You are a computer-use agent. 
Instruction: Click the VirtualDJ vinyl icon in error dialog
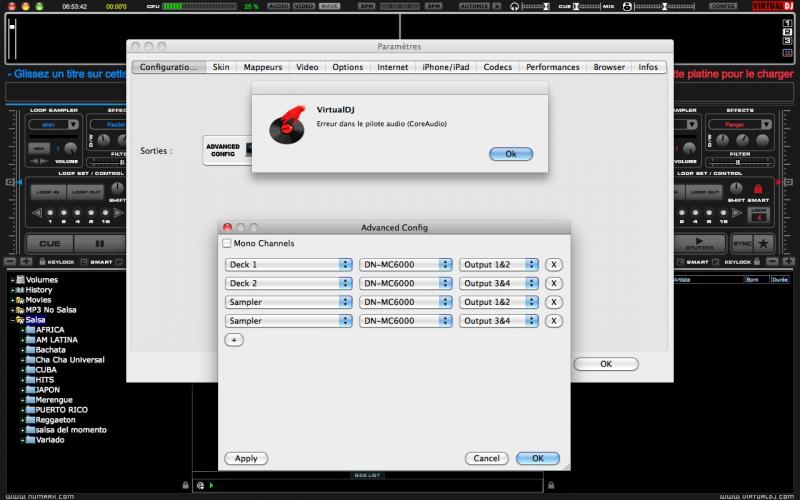pos(287,124)
